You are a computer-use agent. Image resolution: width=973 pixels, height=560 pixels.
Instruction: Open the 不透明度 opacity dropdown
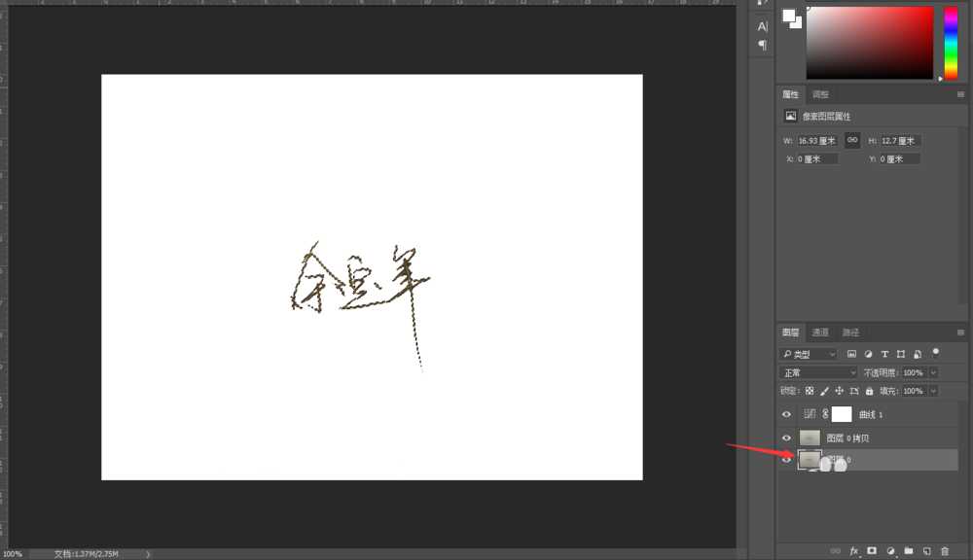tap(931, 372)
